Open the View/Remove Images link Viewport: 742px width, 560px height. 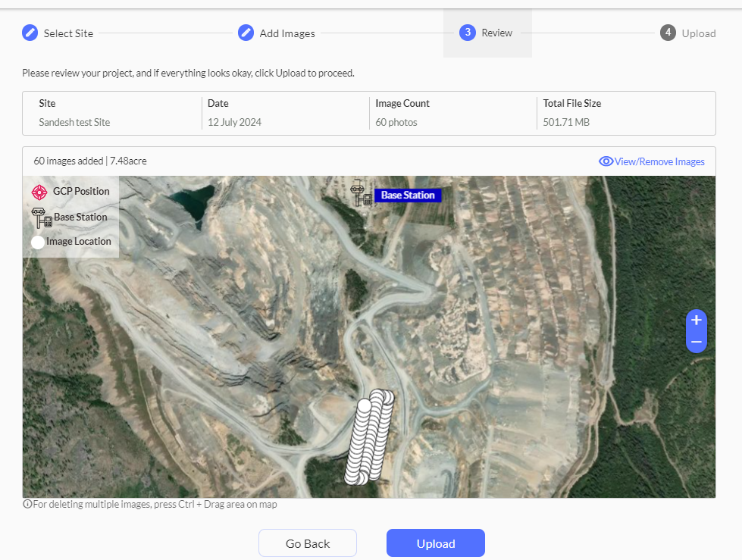[659, 161]
